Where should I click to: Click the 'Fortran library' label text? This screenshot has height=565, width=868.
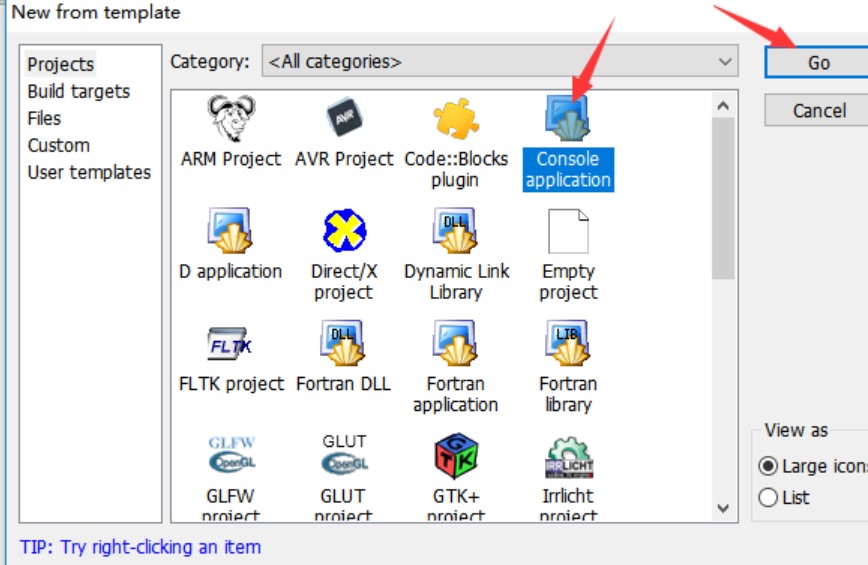pyautogui.click(x=569, y=394)
